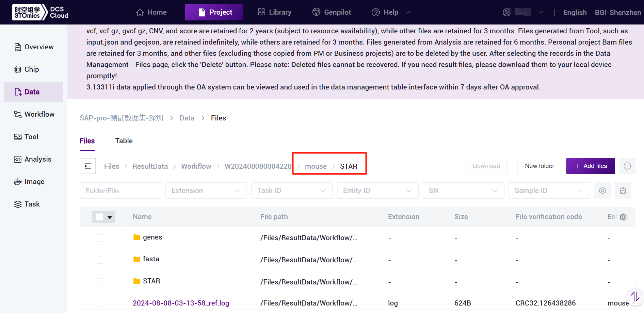Viewport: 644px width, 313px height.
Task: Navigate to W202408080004228 folder breadcrumb
Action: coord(258,166)
